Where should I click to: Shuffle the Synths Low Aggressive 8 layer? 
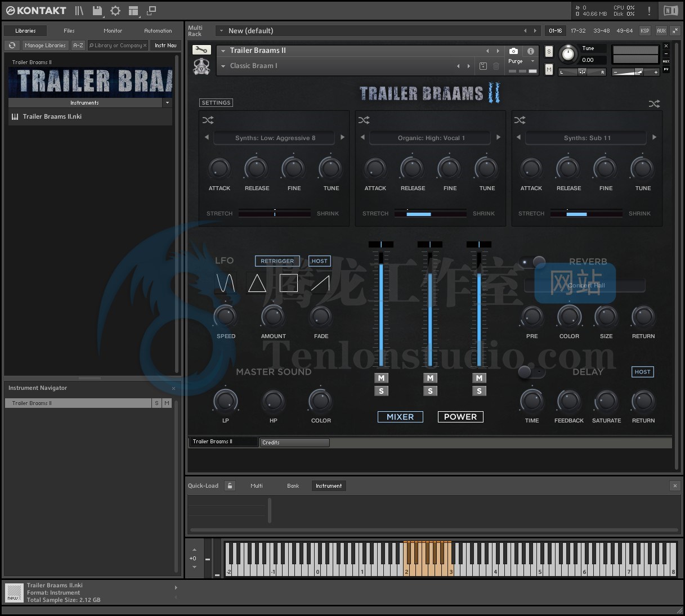click(208, 120)
